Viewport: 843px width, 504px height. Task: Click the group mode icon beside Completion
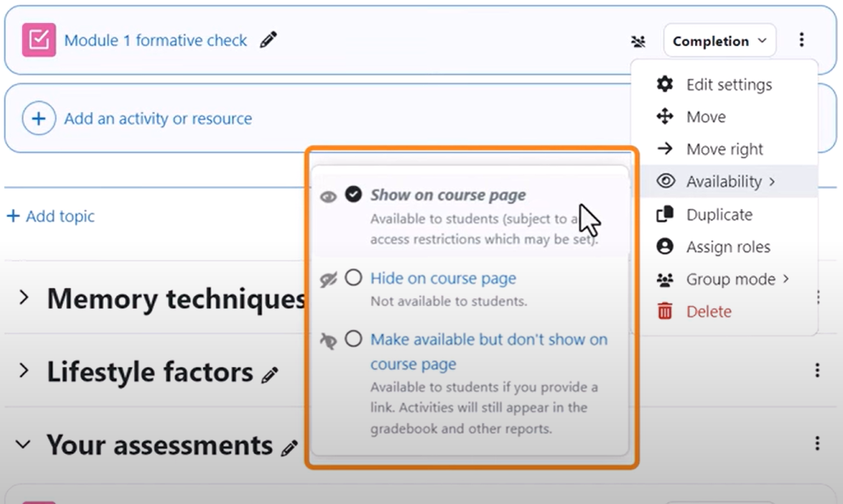[x=638, y=41]
